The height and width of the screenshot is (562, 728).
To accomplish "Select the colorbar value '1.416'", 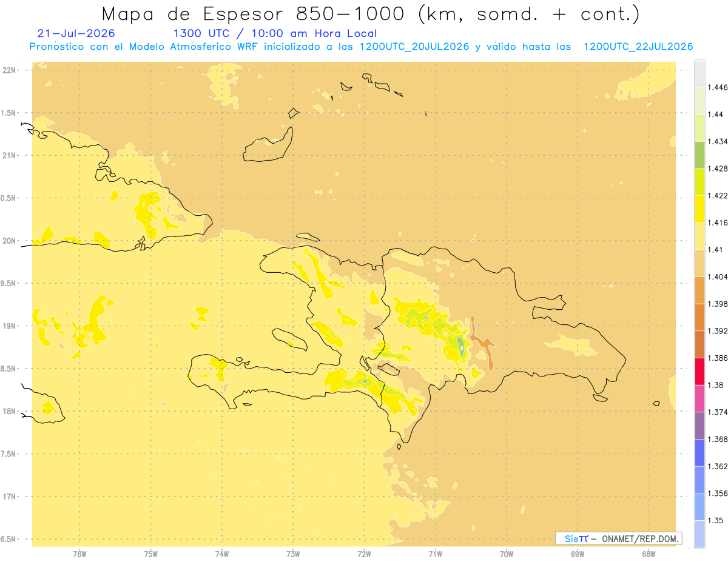I will click(x=717, y=223).
